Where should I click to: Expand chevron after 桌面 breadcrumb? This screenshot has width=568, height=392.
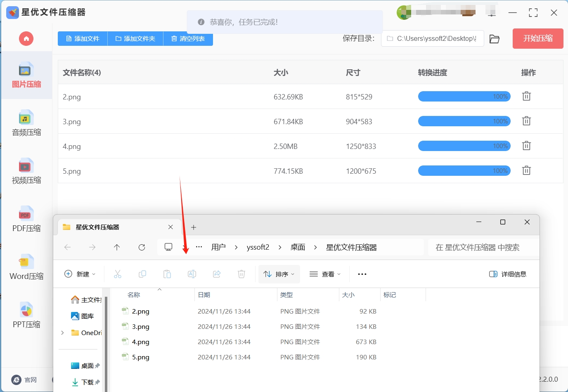(315, 247)
